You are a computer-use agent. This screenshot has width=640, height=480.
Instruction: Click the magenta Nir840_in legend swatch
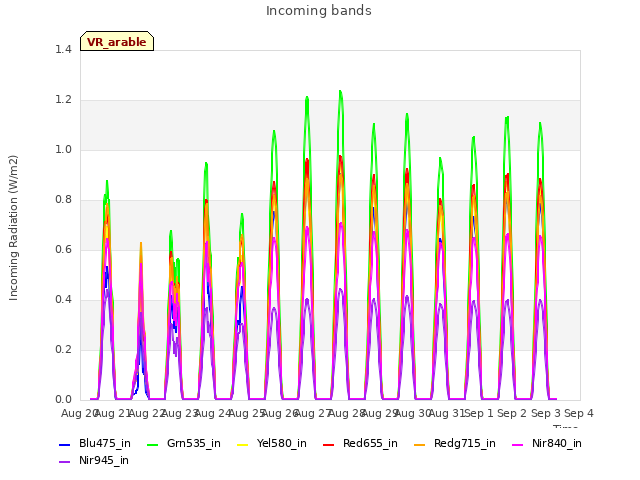click(x=518, y=444)
